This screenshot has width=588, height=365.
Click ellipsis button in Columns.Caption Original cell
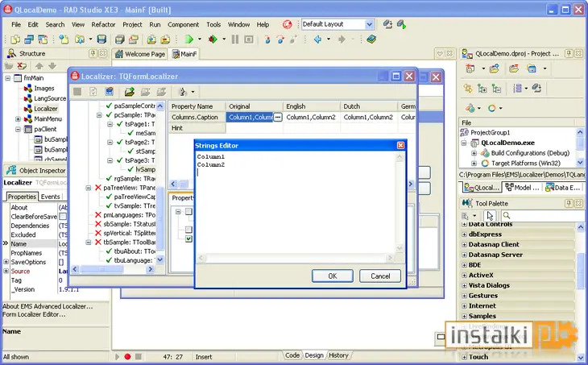(278, 117)
